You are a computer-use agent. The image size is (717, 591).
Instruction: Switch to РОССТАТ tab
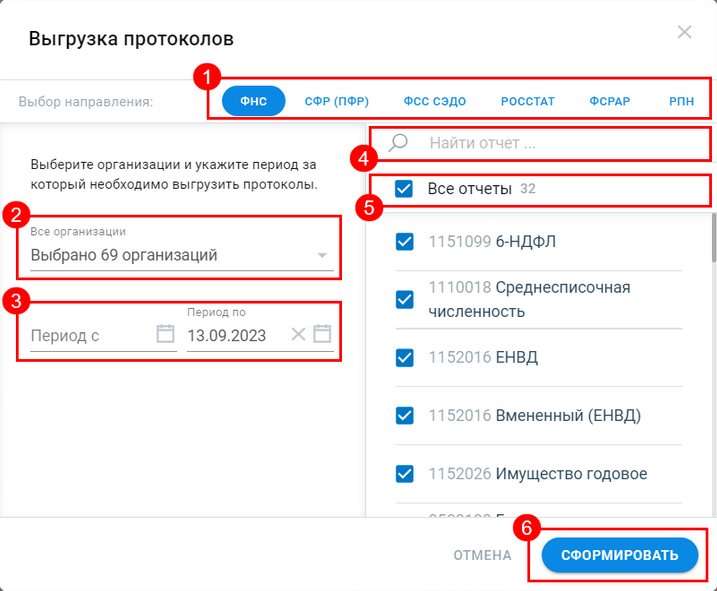tap(529, 101)
